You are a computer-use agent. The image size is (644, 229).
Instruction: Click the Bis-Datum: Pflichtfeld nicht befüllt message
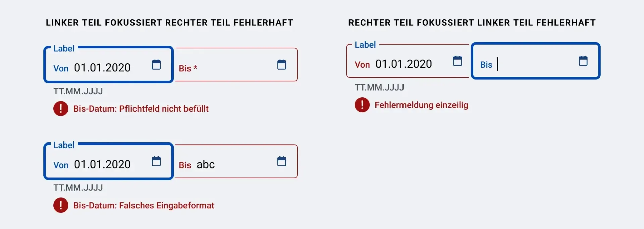(141, 109)
